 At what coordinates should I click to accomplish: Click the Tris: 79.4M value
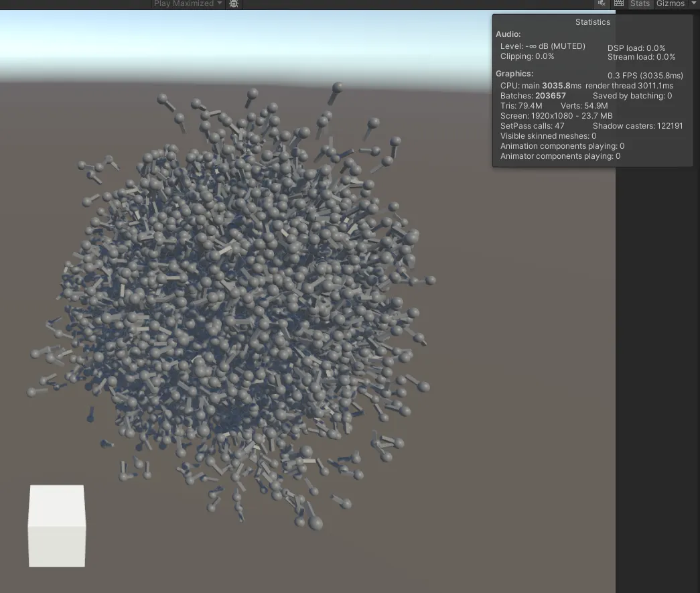(x=521, y=106)
